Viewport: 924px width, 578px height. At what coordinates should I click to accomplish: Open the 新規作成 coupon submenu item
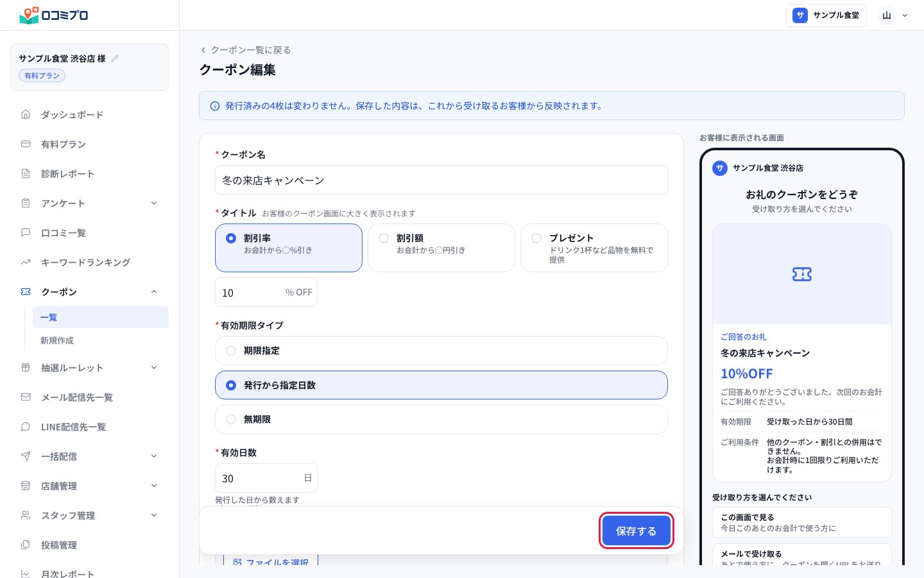pos(101,340)
